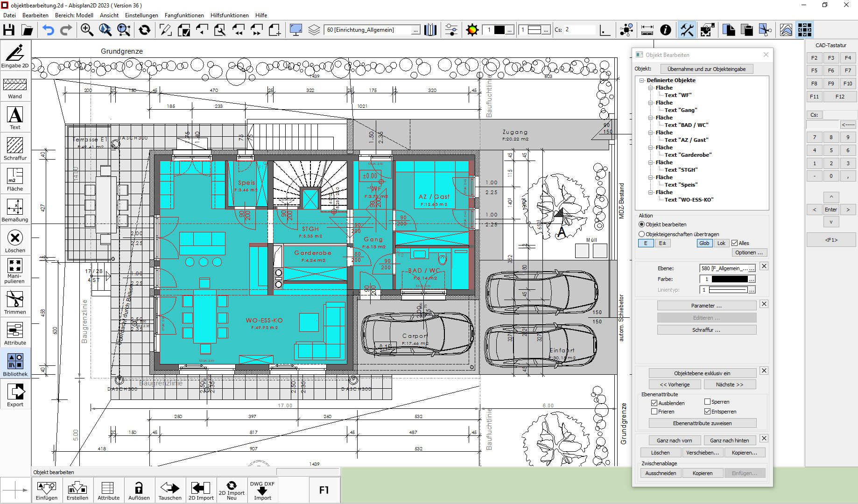Choose the Text tool

15,118
